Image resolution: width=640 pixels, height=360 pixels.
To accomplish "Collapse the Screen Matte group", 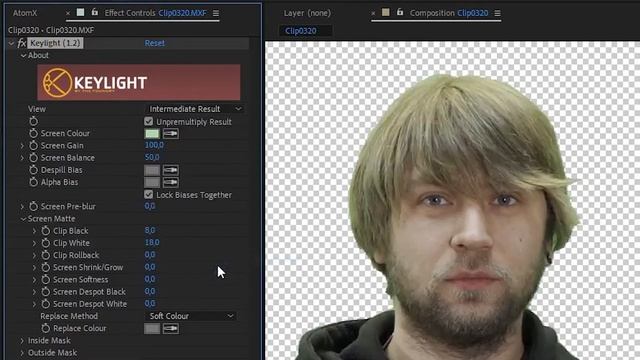I will 23,219.
